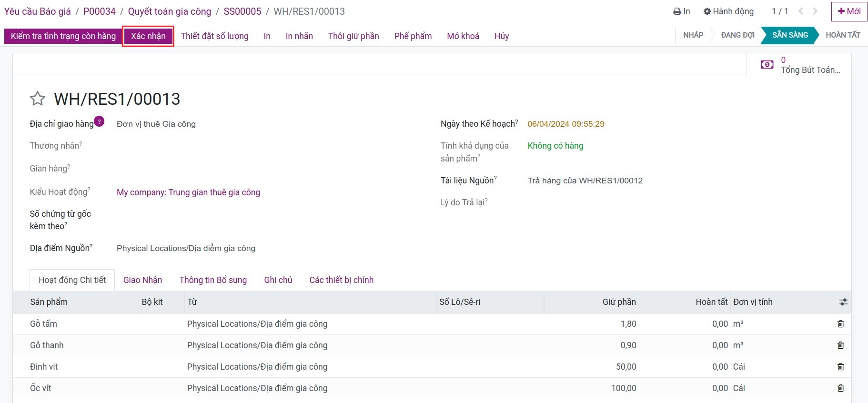Mark WH/RES1/00013 as favorite with star
This screenshot has height=403, width=868.
coord(38,99)
